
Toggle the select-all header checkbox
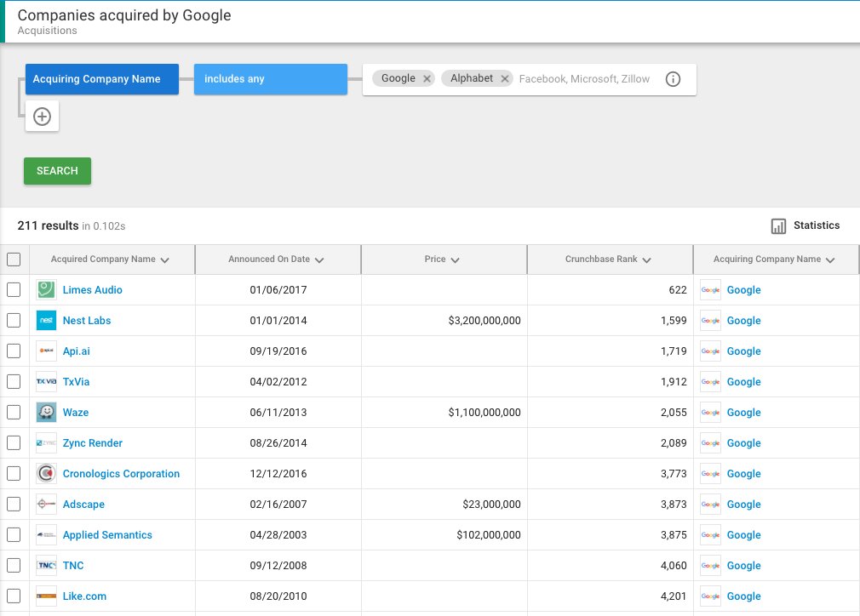[14, 260]
